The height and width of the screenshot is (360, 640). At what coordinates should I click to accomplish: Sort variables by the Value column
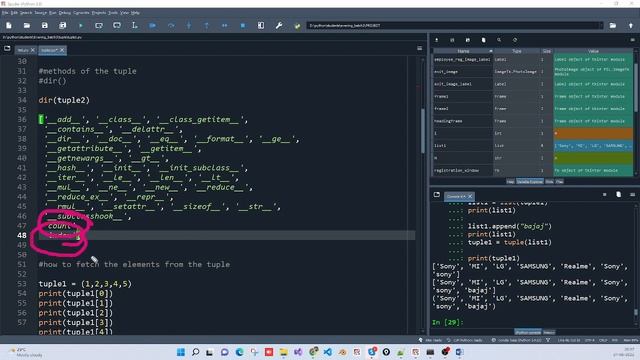click(x=593, y=51)
